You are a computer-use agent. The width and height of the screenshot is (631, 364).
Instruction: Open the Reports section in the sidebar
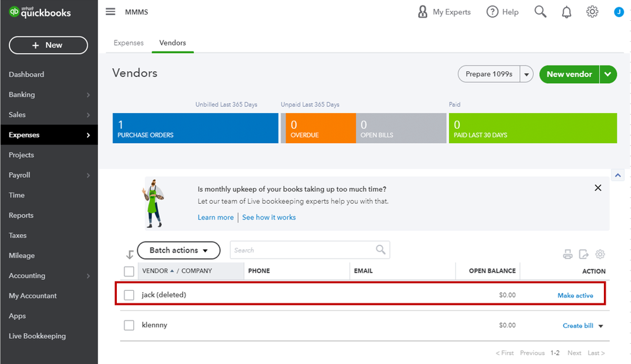click(x=21, y=215)
